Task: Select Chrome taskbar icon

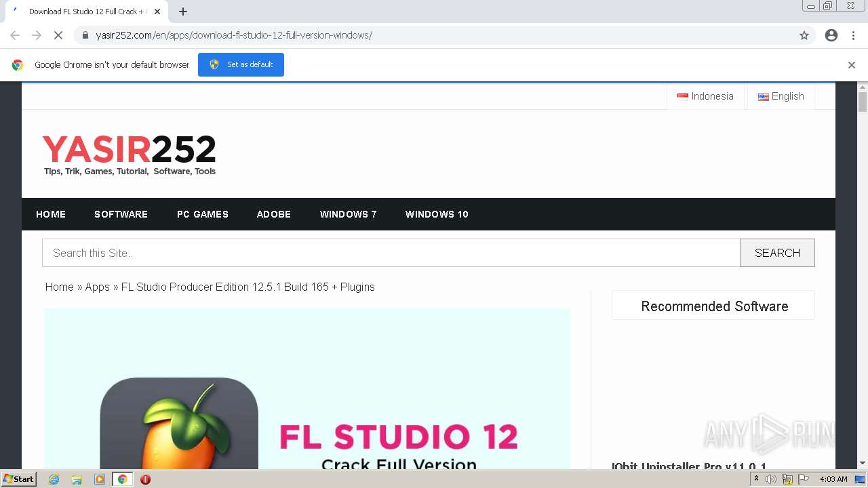Action: pyautogui.click(x=122, y=479)
